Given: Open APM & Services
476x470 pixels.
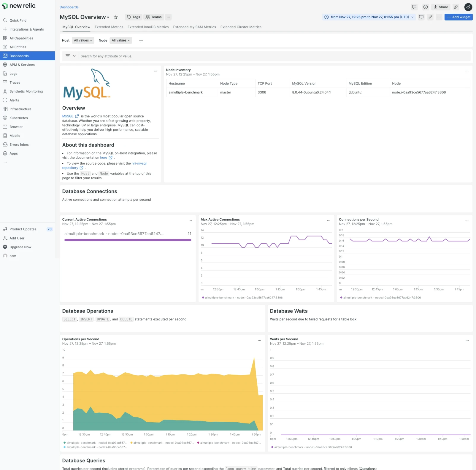Looking at the screenshot, I should click(22, 65).
